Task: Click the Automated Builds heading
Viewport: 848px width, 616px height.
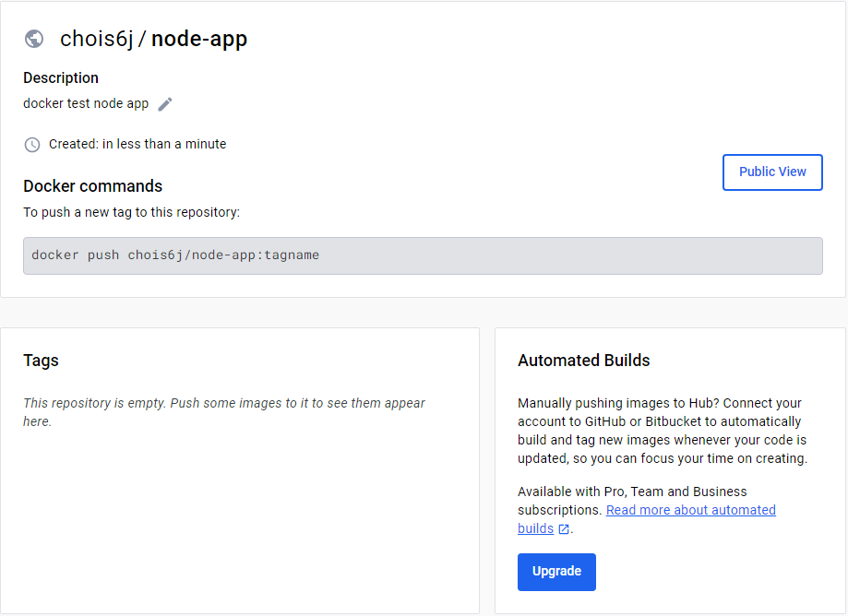Action: point(583,361)
